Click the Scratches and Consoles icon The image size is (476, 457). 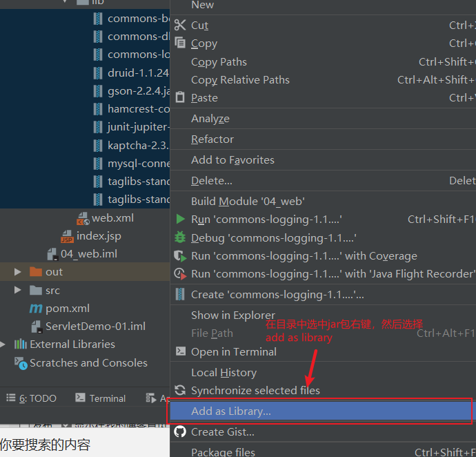[21, 363]
